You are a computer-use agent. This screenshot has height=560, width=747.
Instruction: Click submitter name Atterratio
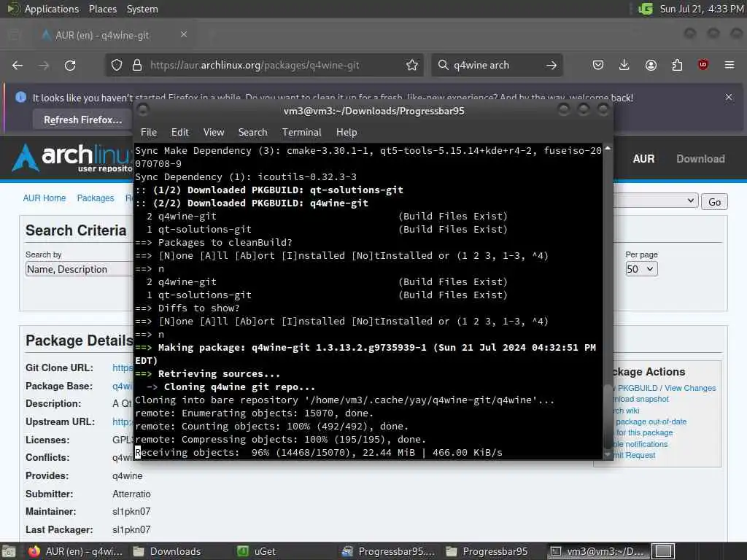point(131,494)
